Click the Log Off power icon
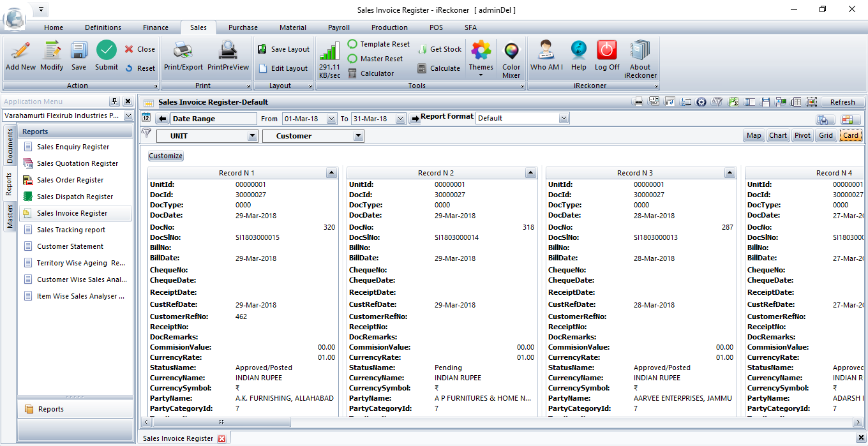 click(x=607, y=51)
